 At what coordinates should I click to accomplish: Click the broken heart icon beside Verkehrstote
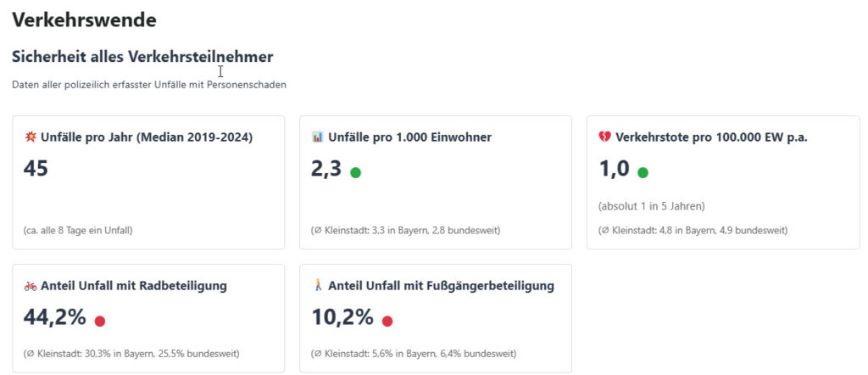tap(604, 137)
